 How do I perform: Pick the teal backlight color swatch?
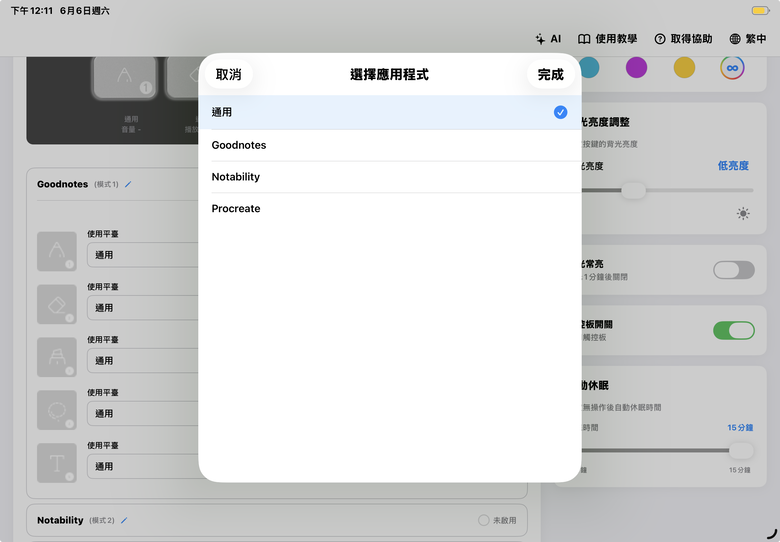click(590, 68)
